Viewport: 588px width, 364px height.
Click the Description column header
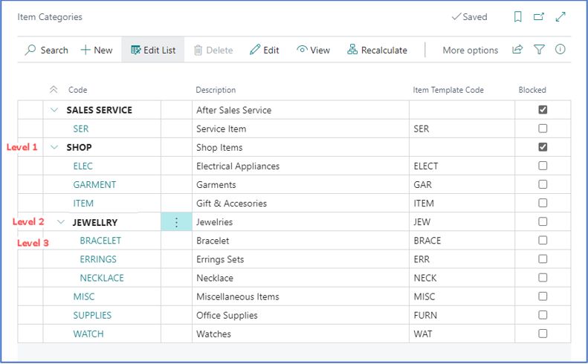point(216,90)
